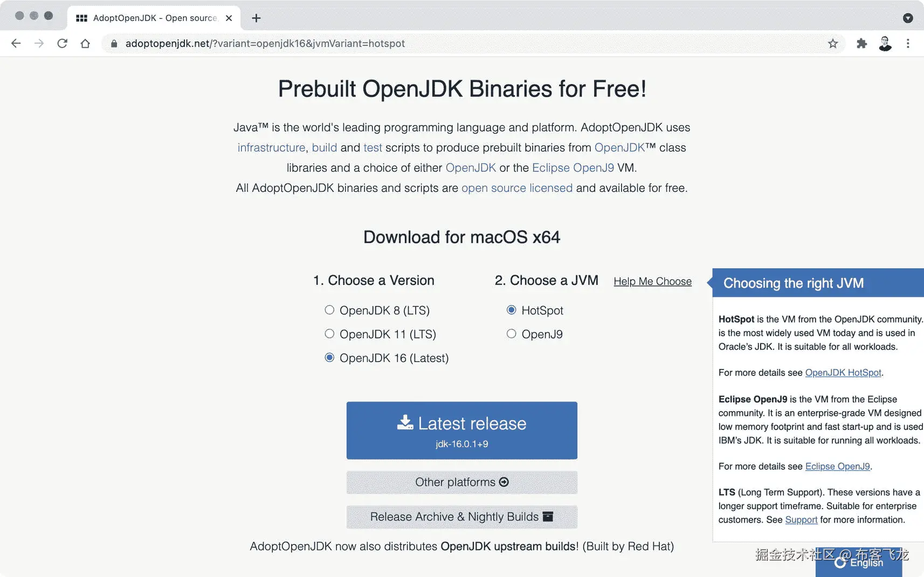
Task: Open the OpenJDK HotSpot details link
Action: click(x=843, y=373)
